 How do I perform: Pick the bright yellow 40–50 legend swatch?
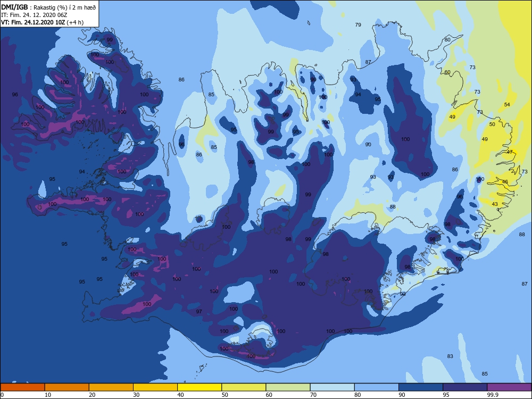pos(199,387)
